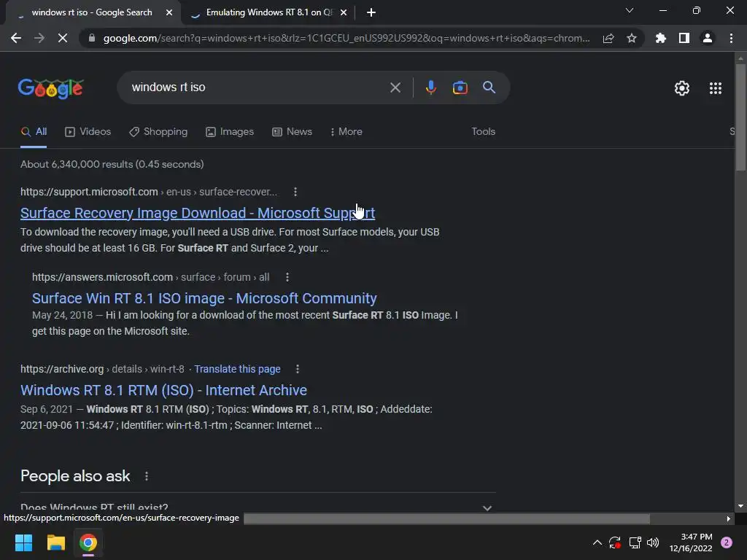Screen dimensions: 747x560
Task: Open options for the support.microsoft.com result
Action: (x=295, y=192)
